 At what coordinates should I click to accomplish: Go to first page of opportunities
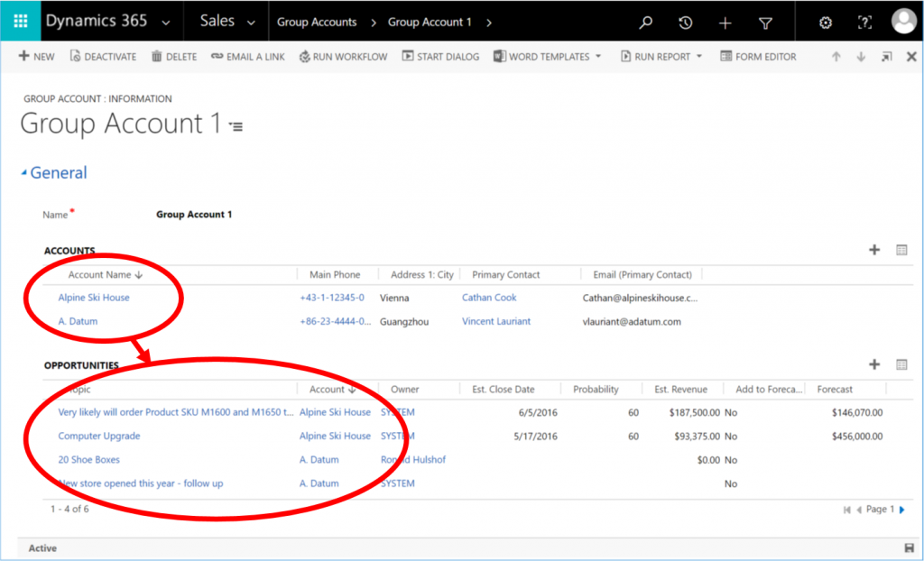coord(846,510)
